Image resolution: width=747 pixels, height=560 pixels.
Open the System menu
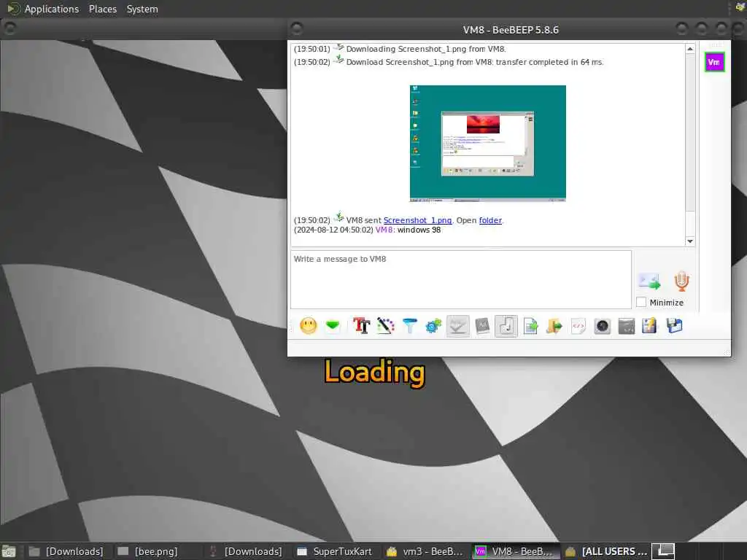click(142, 9)
